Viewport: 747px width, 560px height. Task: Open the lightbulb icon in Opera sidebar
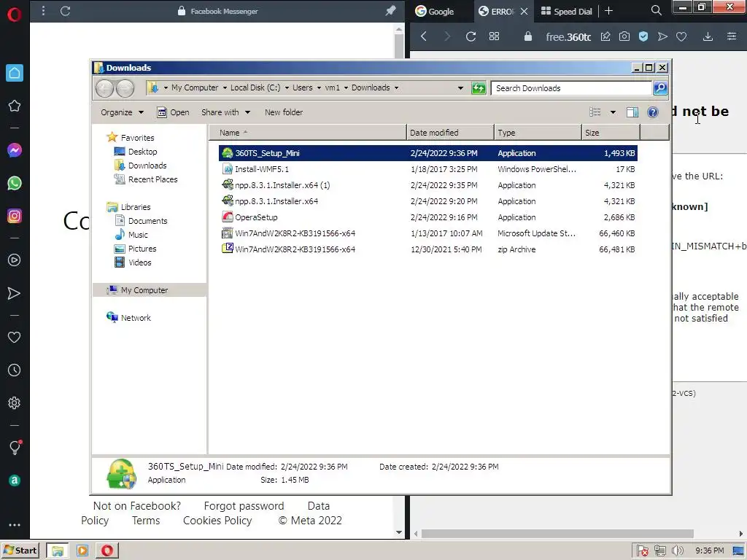tap(15, 447)
